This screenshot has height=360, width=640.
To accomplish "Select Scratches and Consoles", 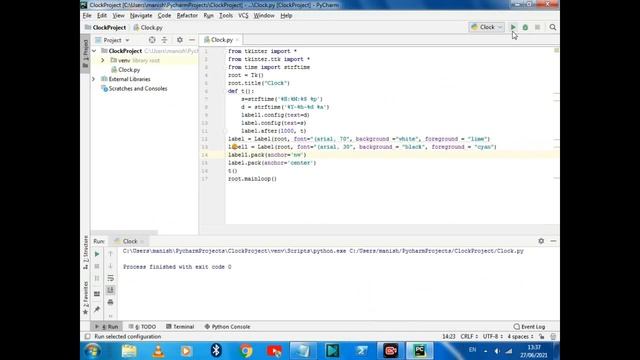I will tap(134, 89).
